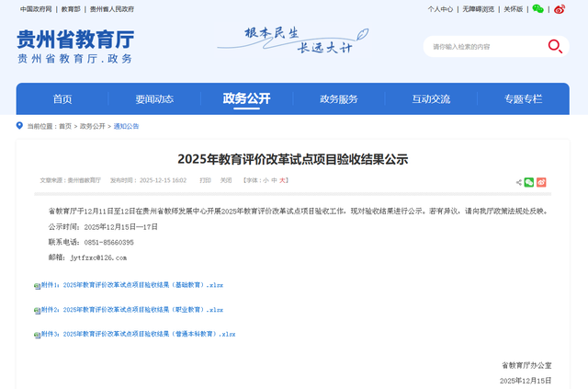
Task: Click the file icon beside 附件1
Action: point(37,286)
